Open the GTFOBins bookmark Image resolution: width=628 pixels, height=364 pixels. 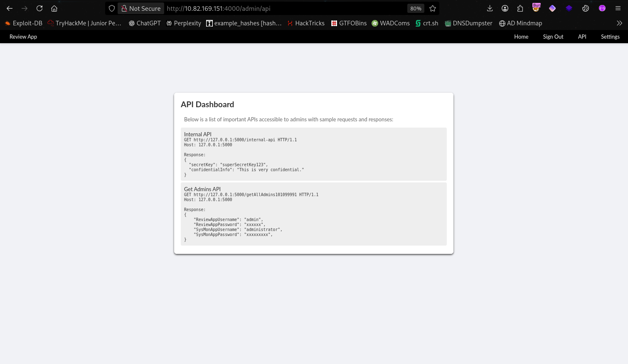pyautogui.click(x=349, y=23)
